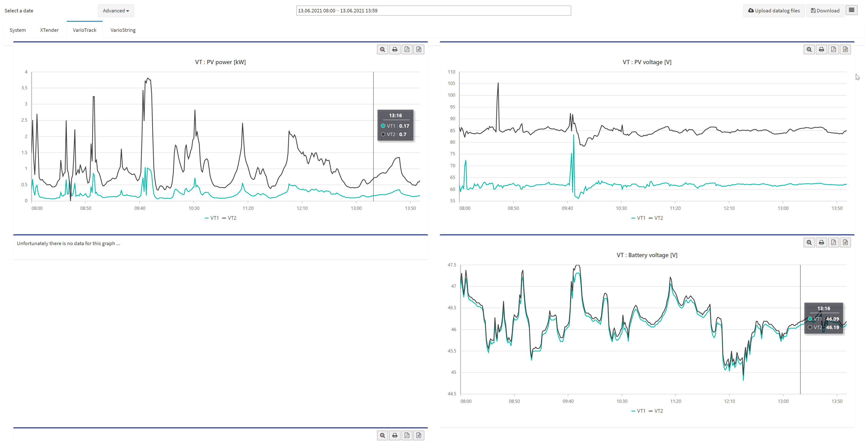Click the date range input field
The width and height of the screenshot is (868, 444).
pos(433,11)
